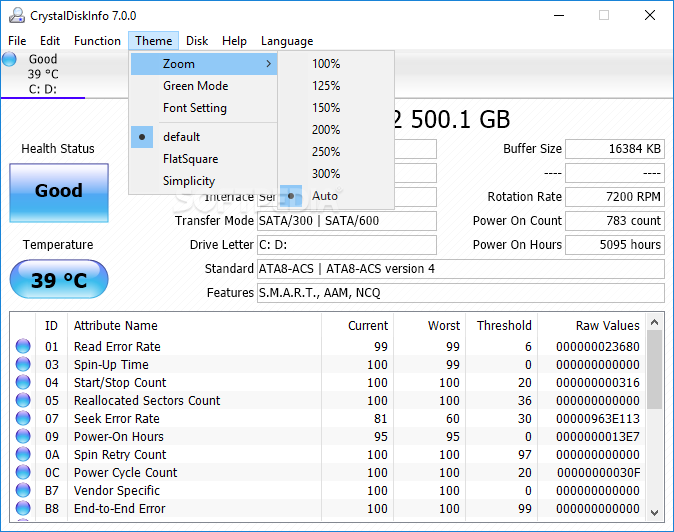The width and height of the screenshot is (674, 532).
Task: Set zoom to 250%
Action: (x=336, y=152)
